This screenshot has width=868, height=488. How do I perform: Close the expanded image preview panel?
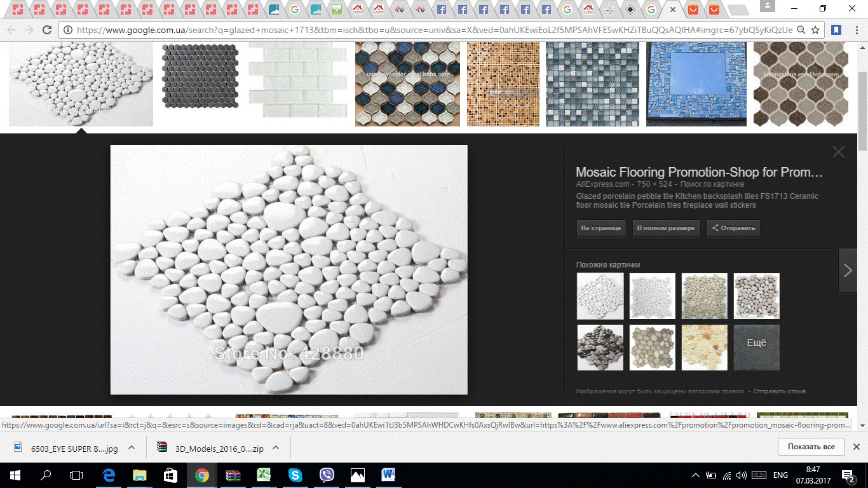(839, 152)
